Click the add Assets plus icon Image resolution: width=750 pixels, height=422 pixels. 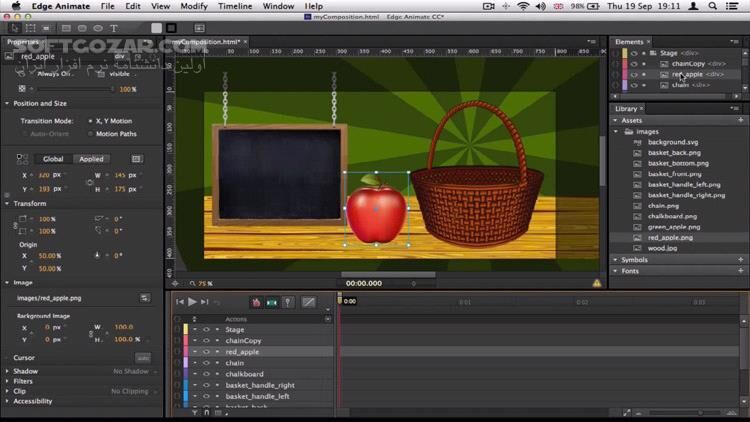[x=740, y=120]
